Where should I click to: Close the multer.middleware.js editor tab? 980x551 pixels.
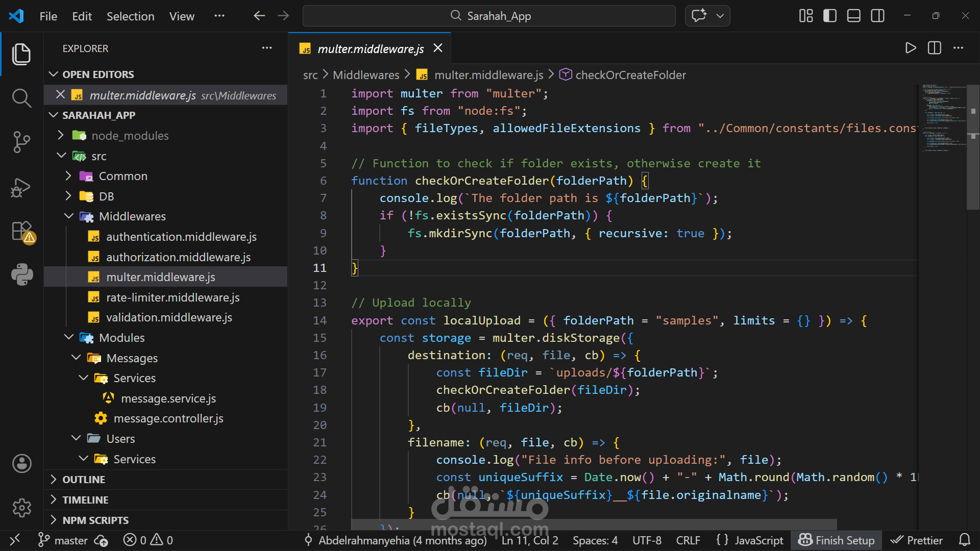437,48
